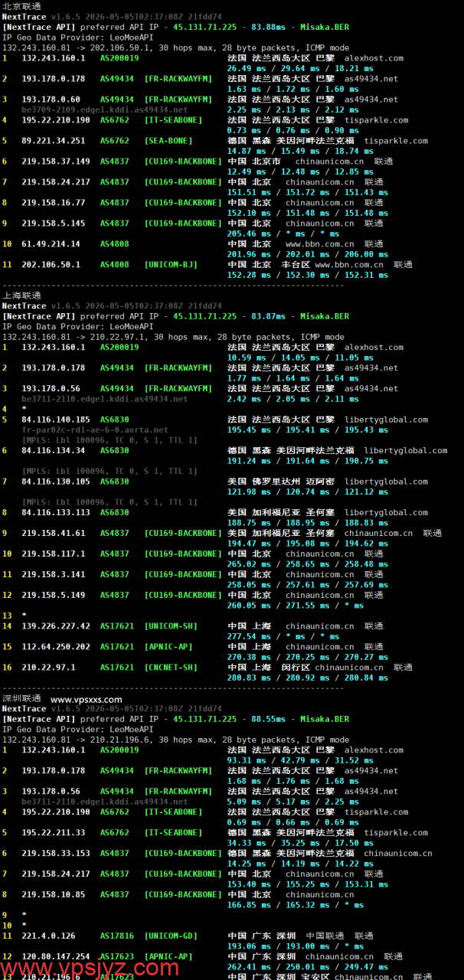Click hop IP 219.158.5.149
The width and height of the screenshot is (464, 980).
pos(53,596)
